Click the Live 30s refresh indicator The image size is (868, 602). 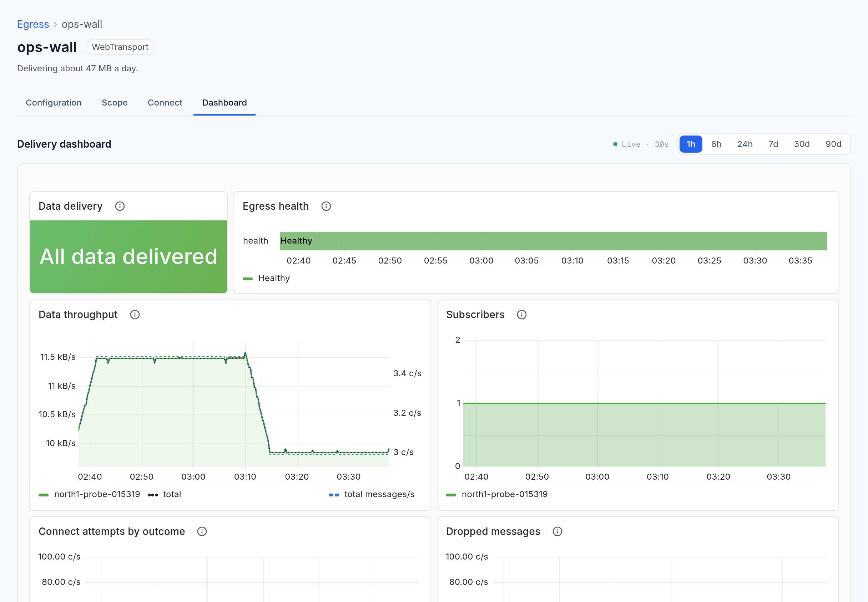640,144
